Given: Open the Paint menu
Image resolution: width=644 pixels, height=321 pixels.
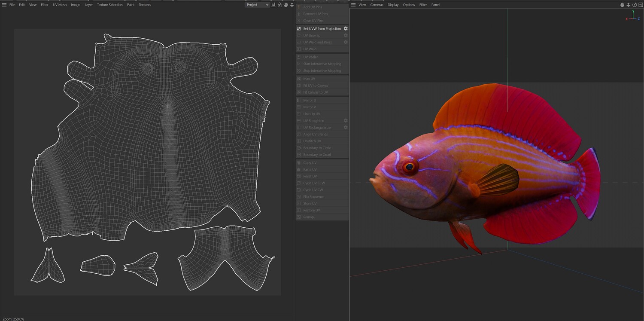Looking at the screenshot, I should pyautogui.click(x=131, y=5).
